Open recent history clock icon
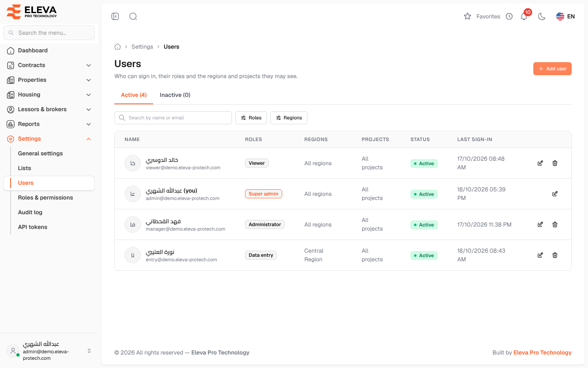Screen dimensions: 588x368 pos(509,16)
